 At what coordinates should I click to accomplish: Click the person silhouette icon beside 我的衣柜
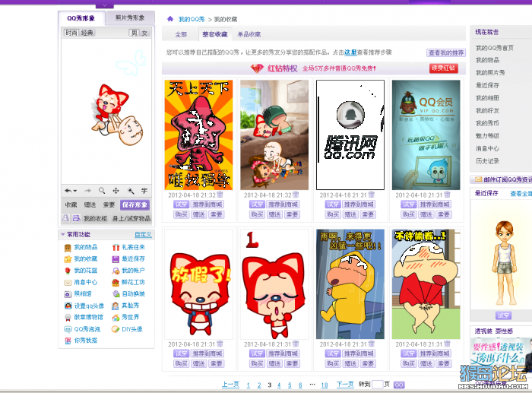click(x=66, y=218)
